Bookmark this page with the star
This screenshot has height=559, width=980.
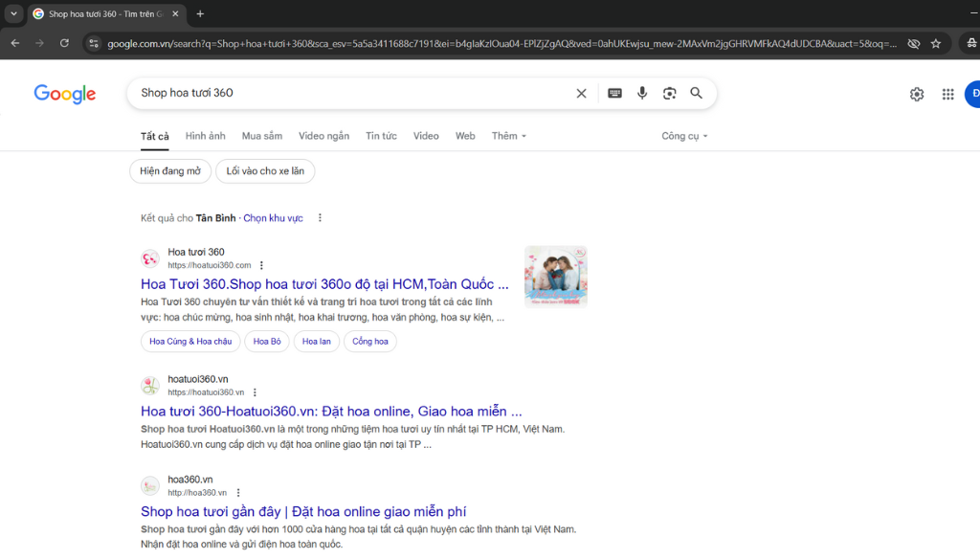pyautogui.click(x=936, y=43)
